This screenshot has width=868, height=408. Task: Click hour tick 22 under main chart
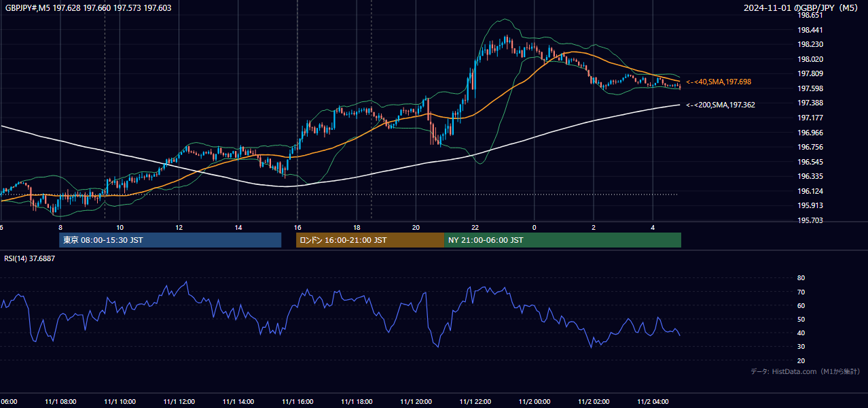click(x=475, y=227)
